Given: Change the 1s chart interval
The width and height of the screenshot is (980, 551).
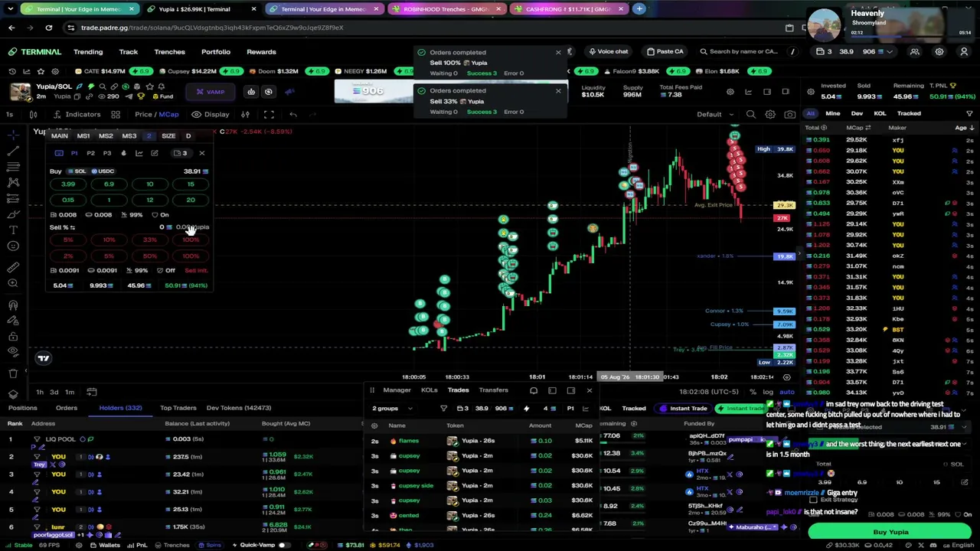Looking at the screenshot, I should [x=9, y=115].
